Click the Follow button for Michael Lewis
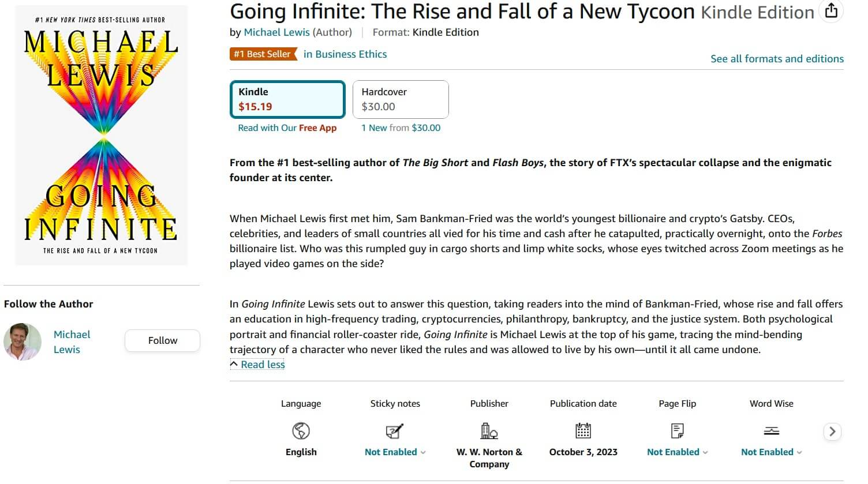Image resolution: width=868 pixels, height=484 pixels. click(162, 340)
